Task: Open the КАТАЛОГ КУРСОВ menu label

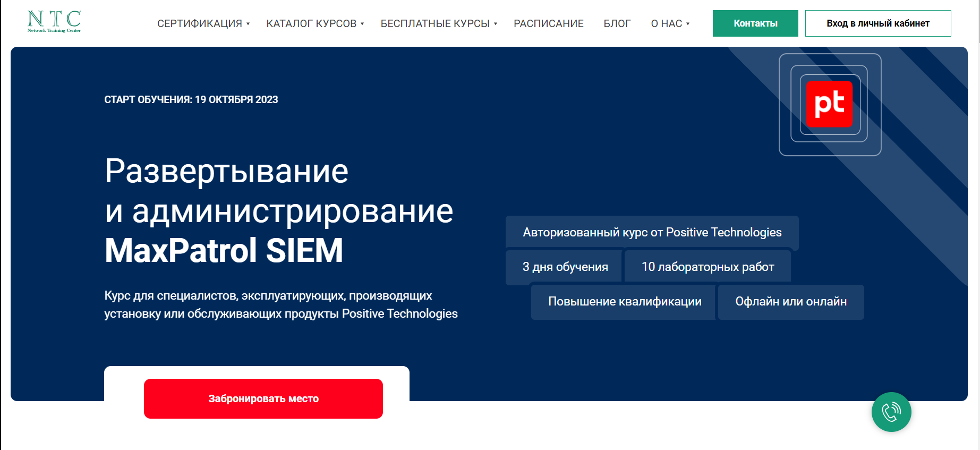Action: [311, 23]
